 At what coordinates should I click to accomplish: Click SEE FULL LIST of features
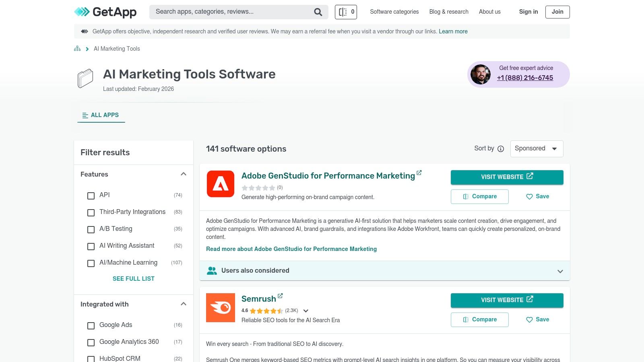point(134,279)
